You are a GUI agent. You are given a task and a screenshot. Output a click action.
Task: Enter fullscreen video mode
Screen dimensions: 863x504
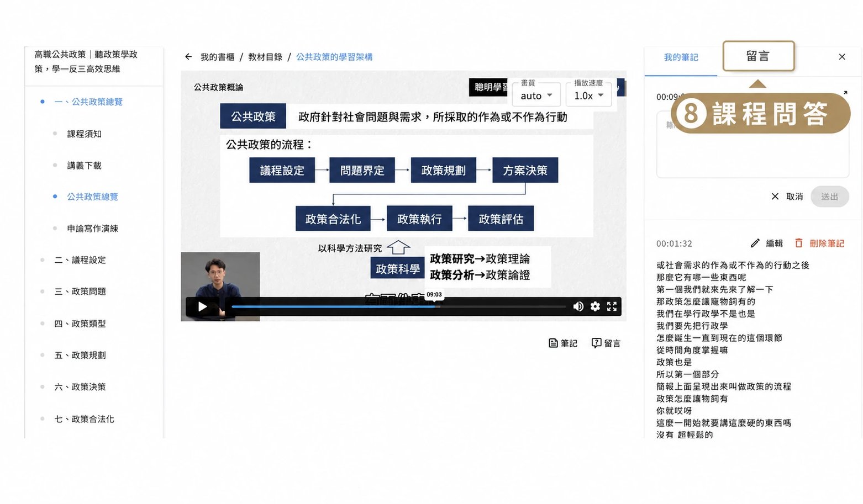pyautogui.click(x=612, y=306)
